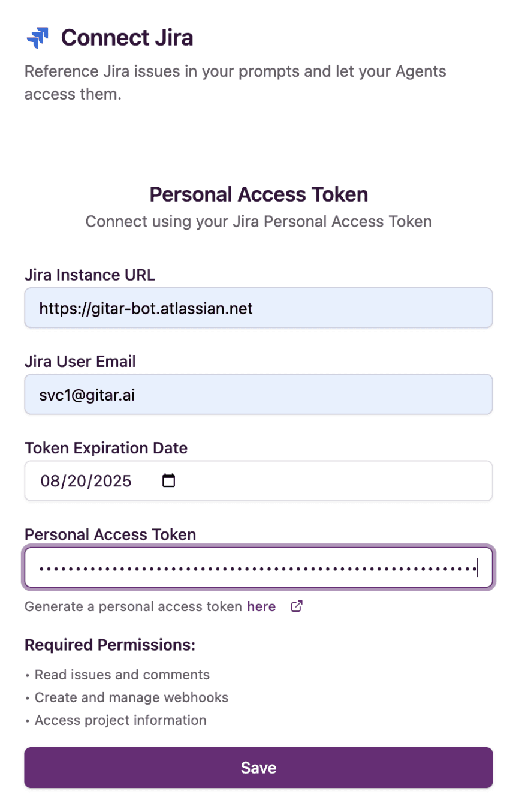Follow the 'here' link to generate a token
This screenshot has width=513, height=812.
(261, 606)
